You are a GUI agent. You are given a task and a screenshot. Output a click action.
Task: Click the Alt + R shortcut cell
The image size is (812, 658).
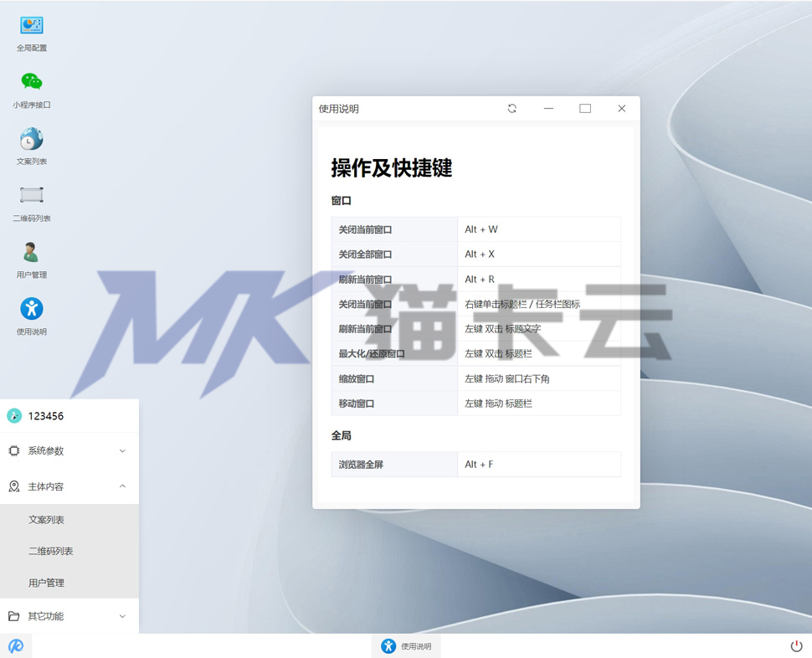(x=539, y=279)
